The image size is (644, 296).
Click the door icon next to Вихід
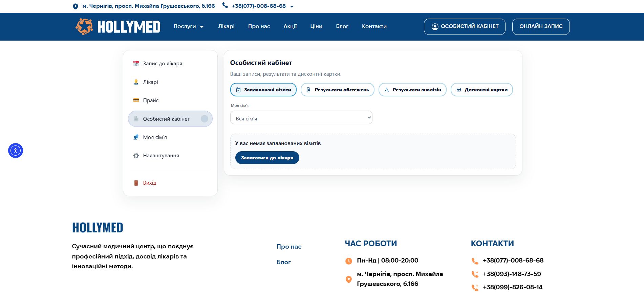pyautogui.click(x=136, y=183)
